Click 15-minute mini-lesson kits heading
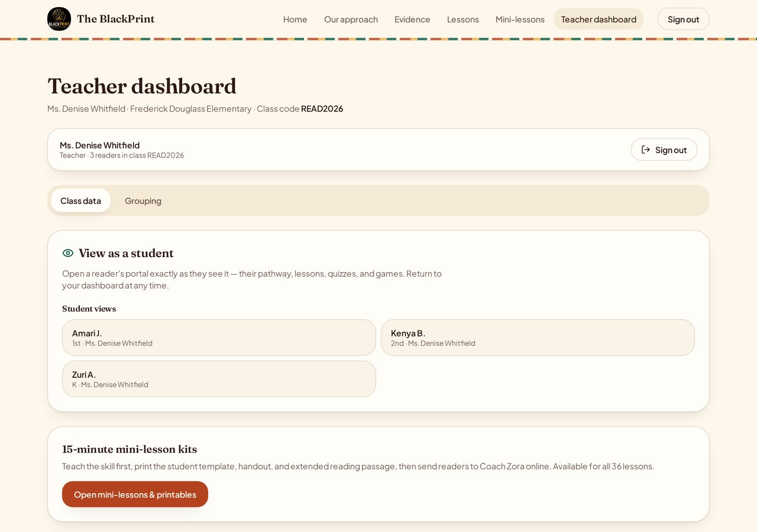 [x=129, y=449]
